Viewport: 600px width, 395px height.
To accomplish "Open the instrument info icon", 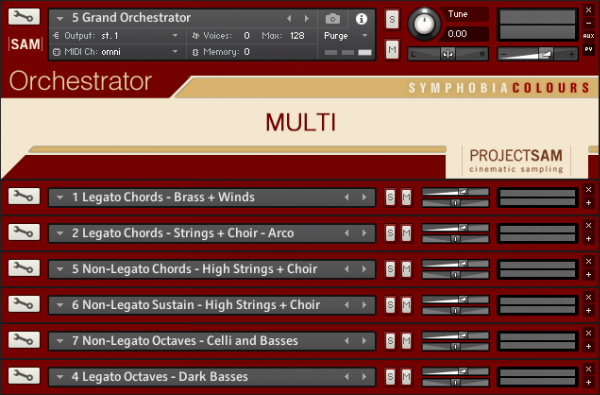I will tap(361, 18).
